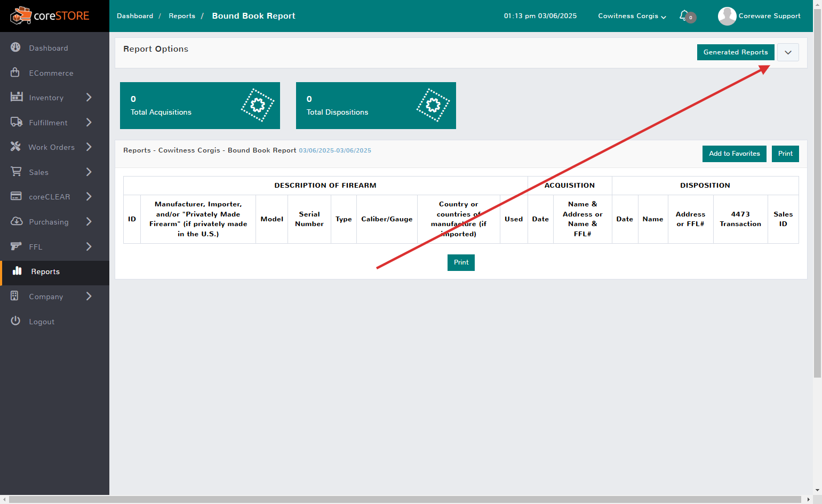The width and height of the screenshot is (822, 504).
Task: Expand Report Options with chevron button
Action: 788,52
